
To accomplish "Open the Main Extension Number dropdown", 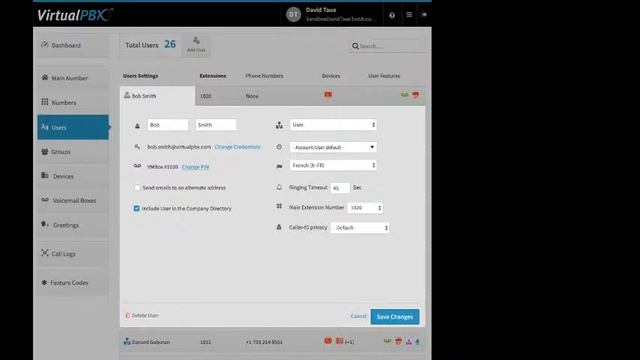I will (x=365, y=208).
